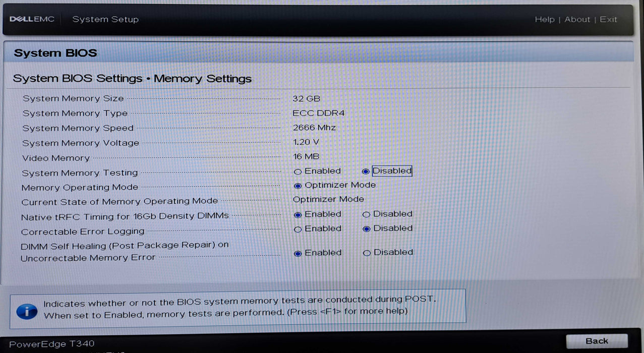This screenshot has height=353, width=644.
Task: Enable Correctable Error Logging
Action: (x=298, y=229)
